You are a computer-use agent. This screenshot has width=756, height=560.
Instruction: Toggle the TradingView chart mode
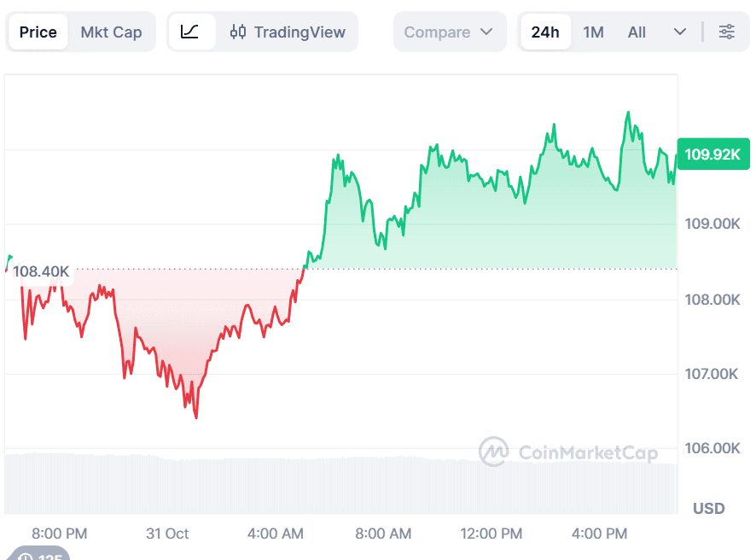click(x=285, y=32)
